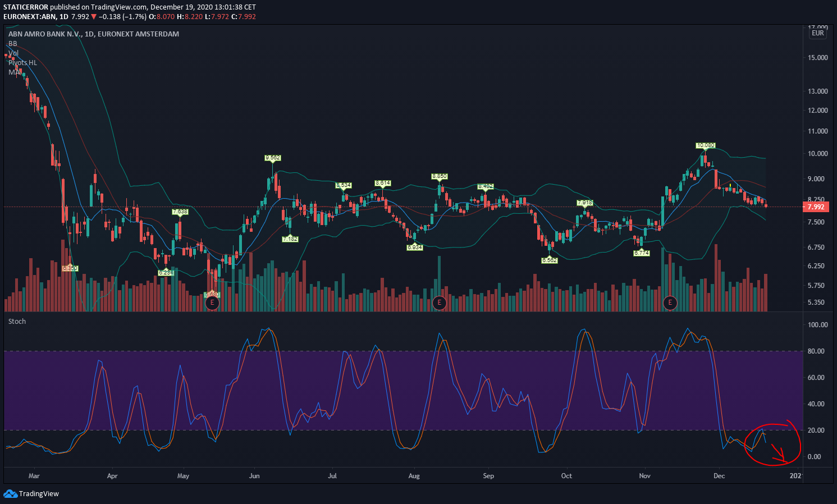Select the 8.534 pivot high label
Viewport: 837px width, 504px height.
344,185
